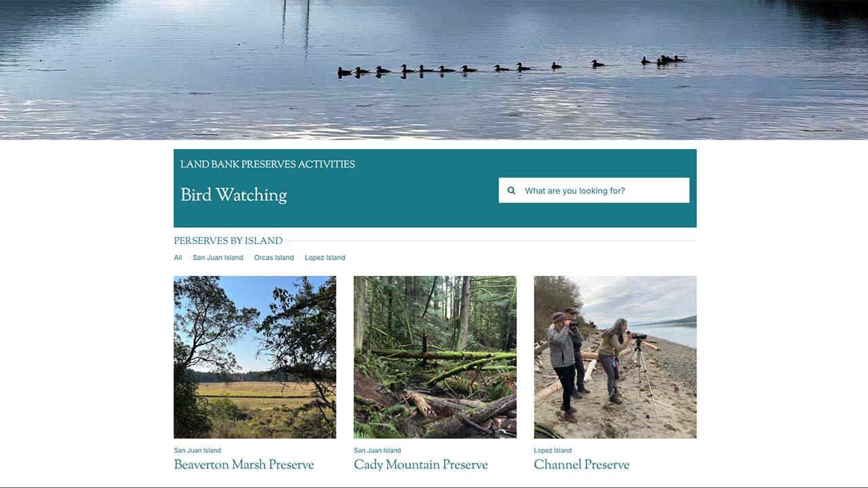The image size is (868, 488).
Task: Click the Bird Watching page title
Action: 234,195
